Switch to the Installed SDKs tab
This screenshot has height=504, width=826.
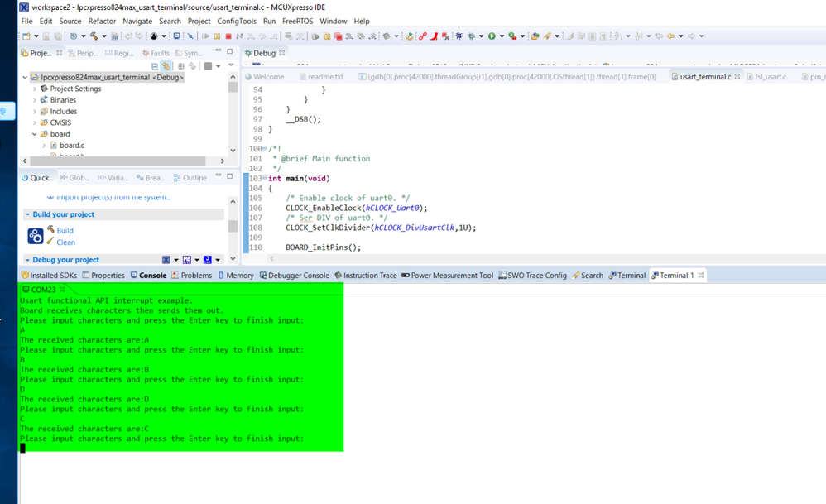[x=49, y=276]
